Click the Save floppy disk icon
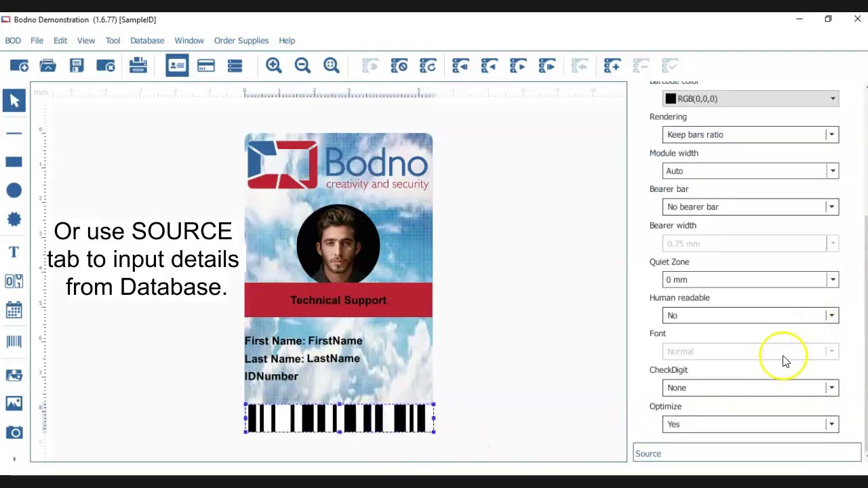This screenshot has height=488, width=868. point(77,66)
